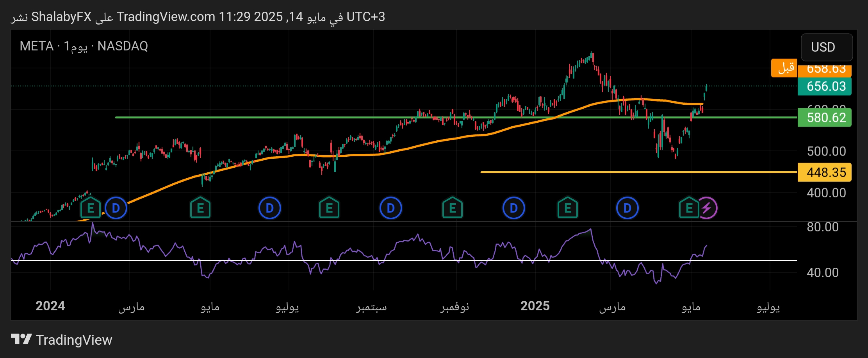Click the green 580.62 price label
The height and width of the screenshot is (358, 868).
point(825,118)
